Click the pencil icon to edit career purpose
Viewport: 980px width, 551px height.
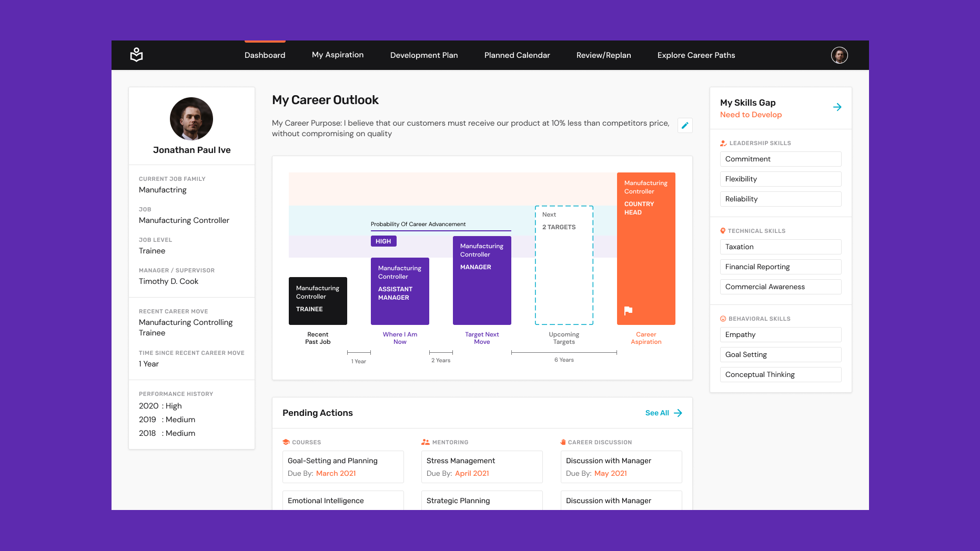coord(684,125)
